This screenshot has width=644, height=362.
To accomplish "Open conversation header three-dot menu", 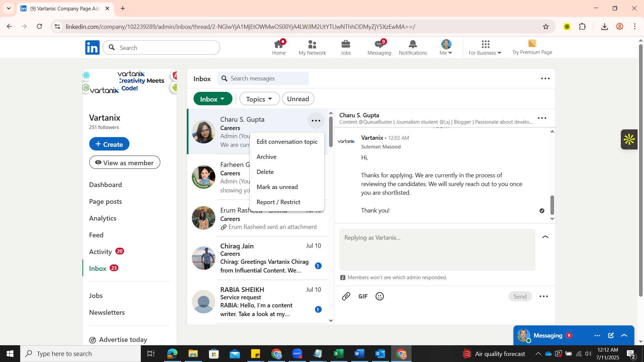I will pyautogui.click(x=542, y=118).
